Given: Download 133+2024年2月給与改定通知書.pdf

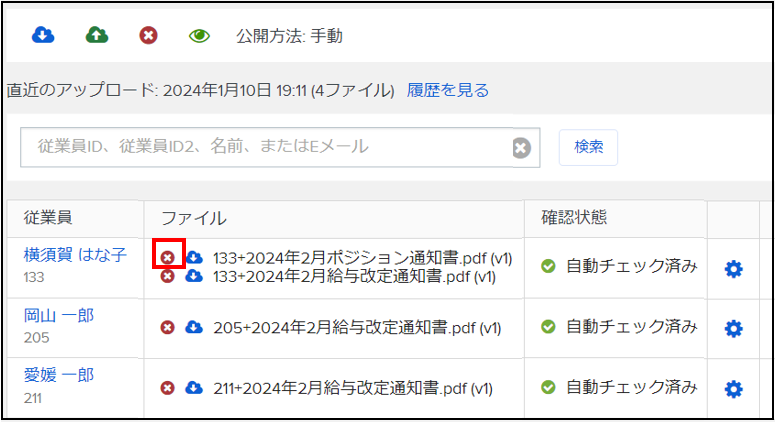Looking at the screenshot, I should pos(194,276).
